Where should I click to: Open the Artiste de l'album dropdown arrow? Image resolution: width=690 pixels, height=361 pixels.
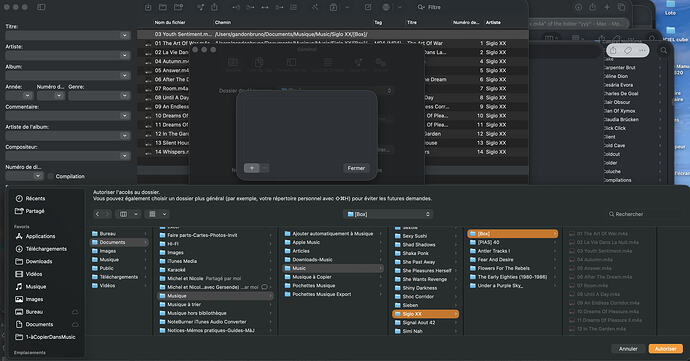coord(125,136)
